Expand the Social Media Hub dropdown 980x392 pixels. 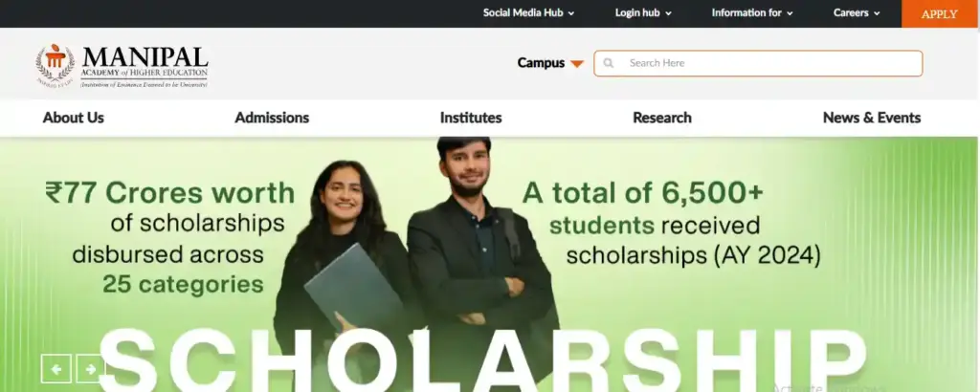(x=528, y=12)
